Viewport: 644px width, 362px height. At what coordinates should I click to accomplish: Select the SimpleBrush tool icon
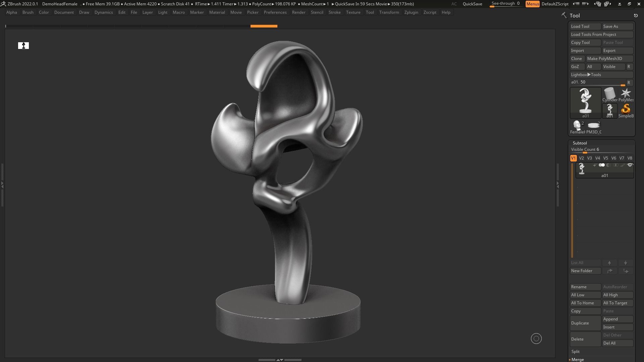pyautogui.click(x=626, y=111)
